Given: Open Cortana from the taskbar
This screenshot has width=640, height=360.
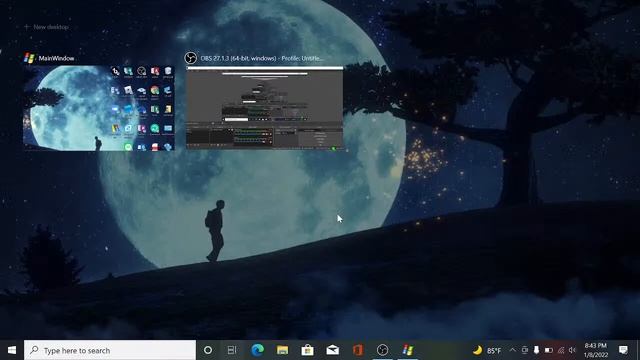Looking at the screenshot, I should [x=208, y=350].
